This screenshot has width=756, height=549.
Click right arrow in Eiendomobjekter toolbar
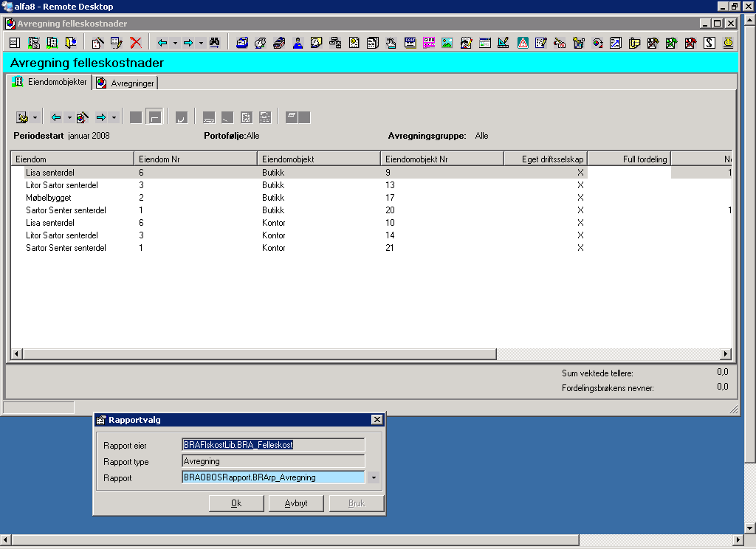click(100, 117)
